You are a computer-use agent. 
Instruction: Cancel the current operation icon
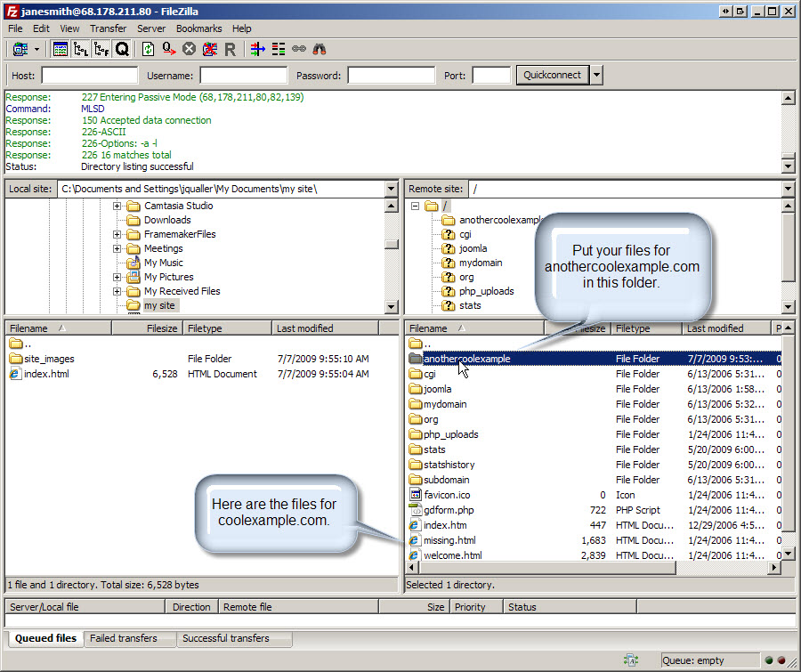coord(189,49)
